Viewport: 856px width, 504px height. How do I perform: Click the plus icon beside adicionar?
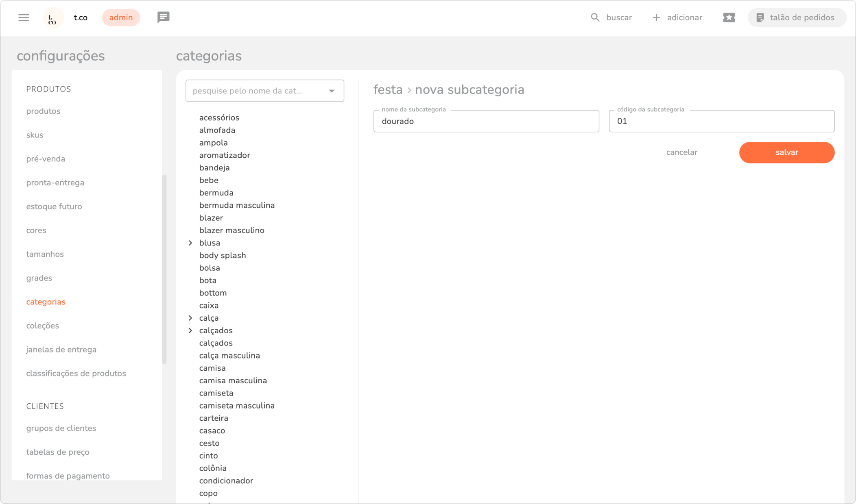(x=656, y=17)
